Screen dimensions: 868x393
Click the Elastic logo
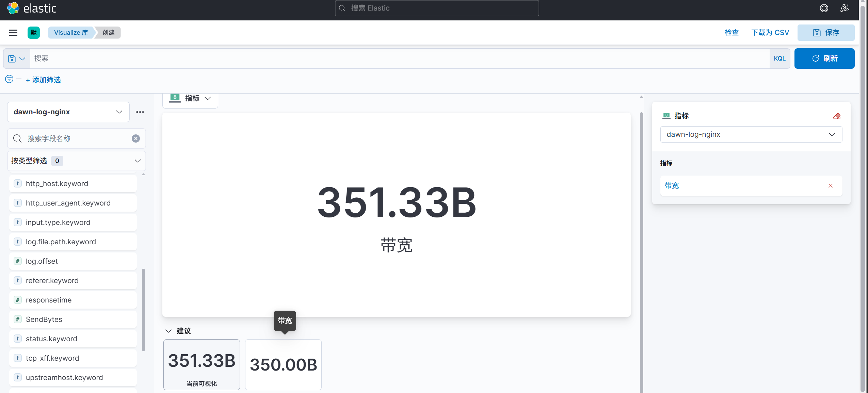tap(32, 8)
